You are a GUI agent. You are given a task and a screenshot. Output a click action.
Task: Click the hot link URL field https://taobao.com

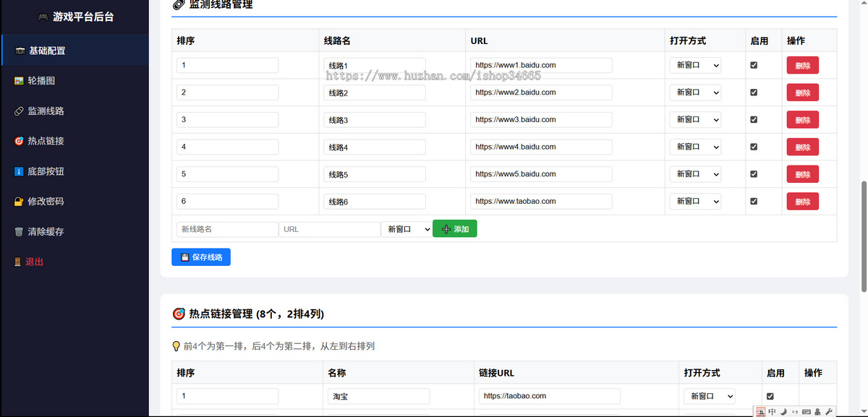(x=550, y=396)
